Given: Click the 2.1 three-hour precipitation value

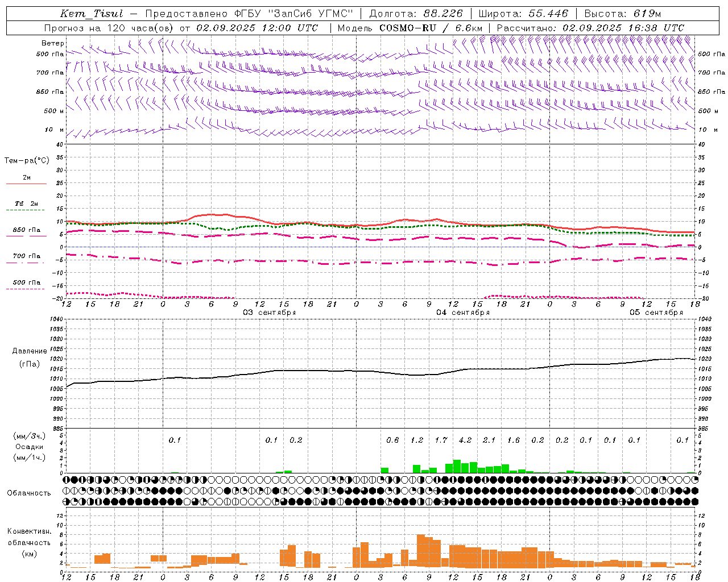Looking at the screenshot, I should click(x=489, y=440).
